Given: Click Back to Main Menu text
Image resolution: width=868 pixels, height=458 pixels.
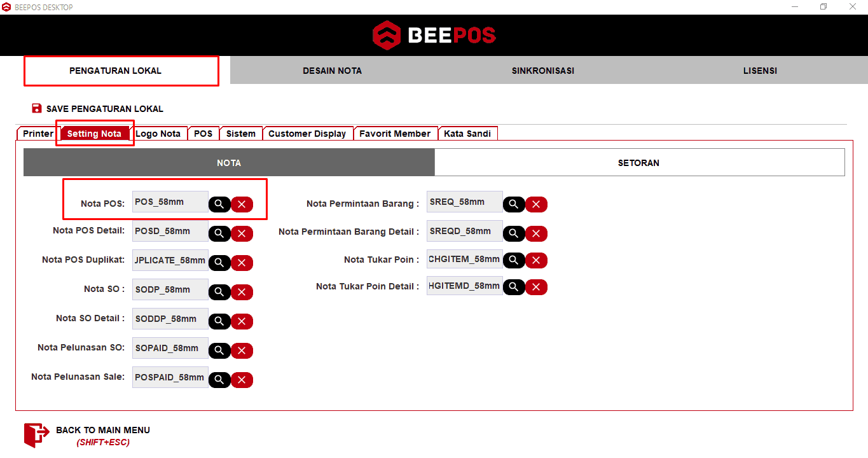Looking at the screenshot, I should click(x=103, y=430).
